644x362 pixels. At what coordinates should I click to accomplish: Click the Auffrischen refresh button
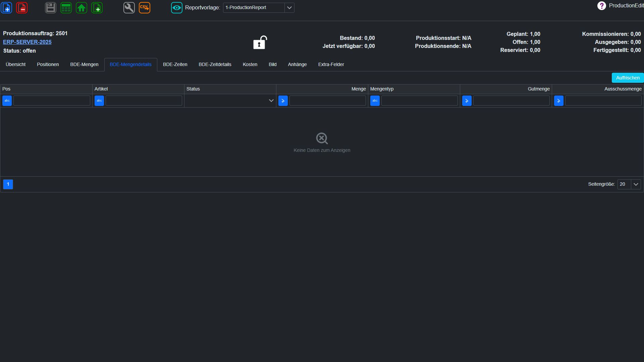click(628, 78)
